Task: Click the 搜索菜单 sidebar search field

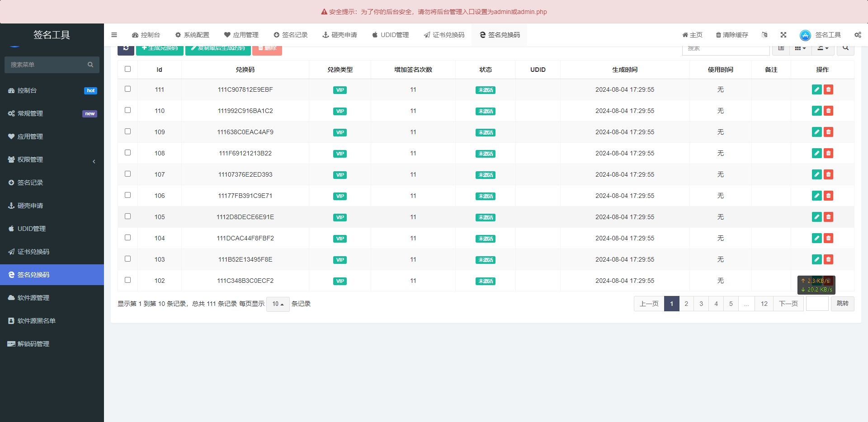Action: point(47,65)
